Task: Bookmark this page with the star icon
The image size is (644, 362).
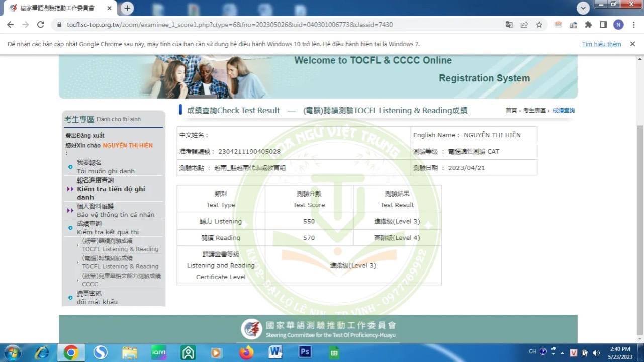Action: 539,24
